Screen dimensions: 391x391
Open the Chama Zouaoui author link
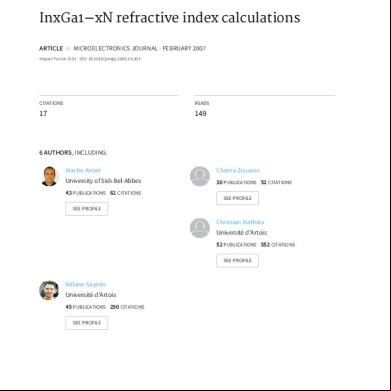[238, 170]
